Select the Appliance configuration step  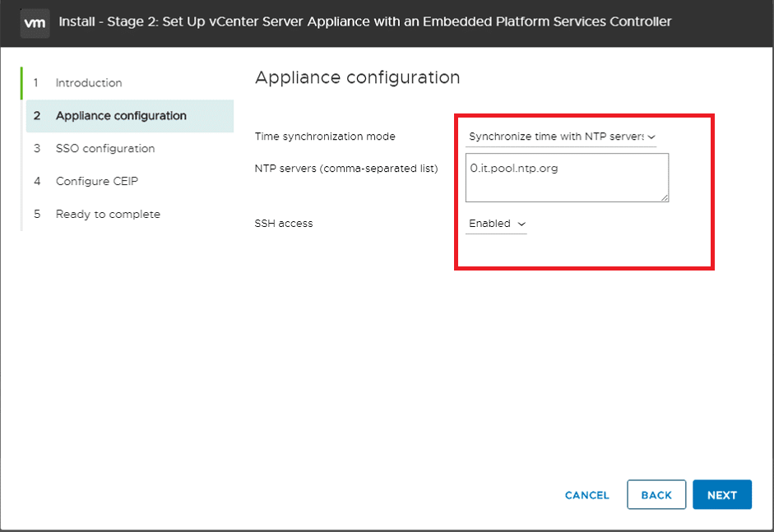(130, 116)
